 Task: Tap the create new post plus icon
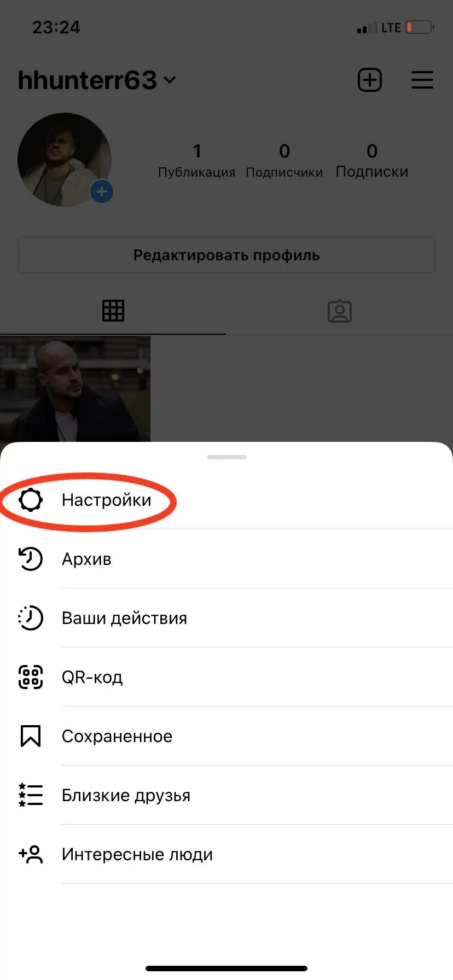370,80
